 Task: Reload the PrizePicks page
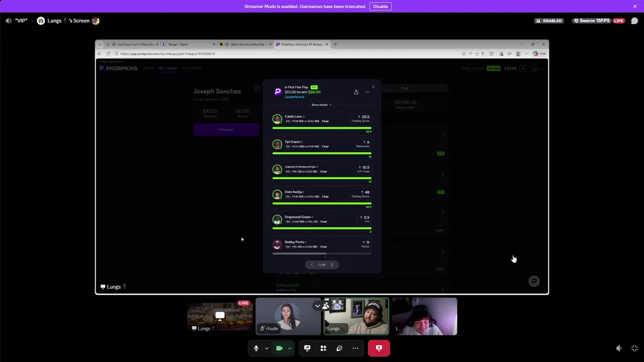(x=108, y=54)
